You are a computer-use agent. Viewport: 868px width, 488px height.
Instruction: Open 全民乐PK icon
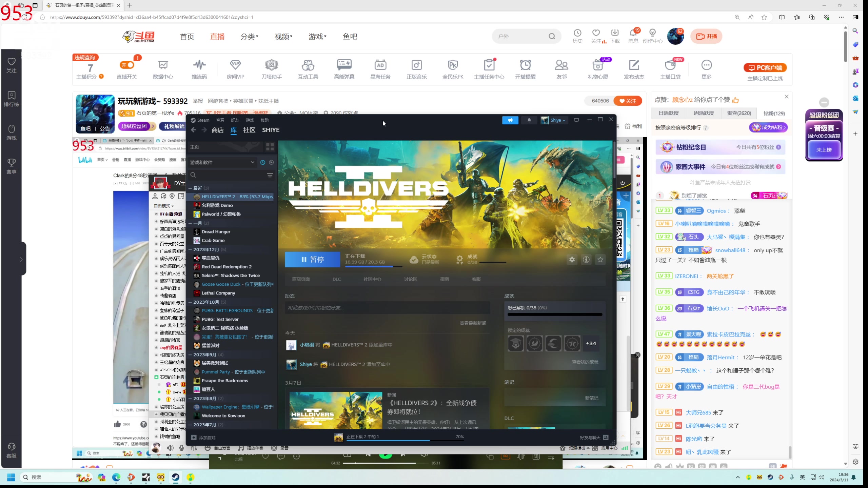453,65
